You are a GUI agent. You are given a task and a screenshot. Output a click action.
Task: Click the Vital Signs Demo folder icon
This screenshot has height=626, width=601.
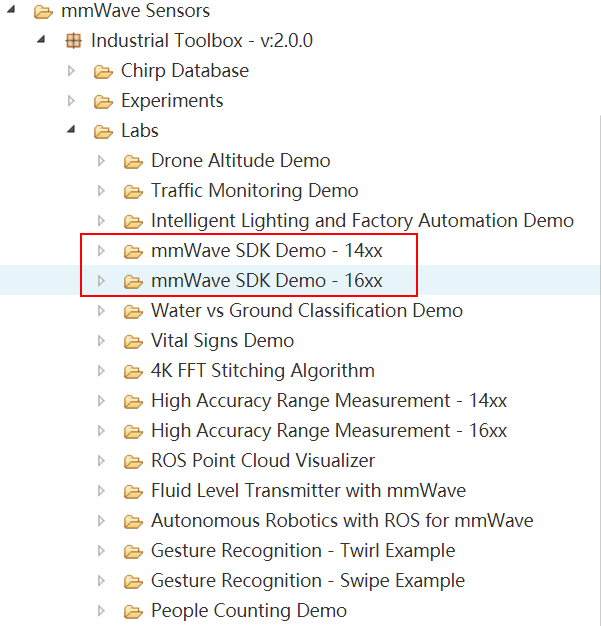[133, 342]
